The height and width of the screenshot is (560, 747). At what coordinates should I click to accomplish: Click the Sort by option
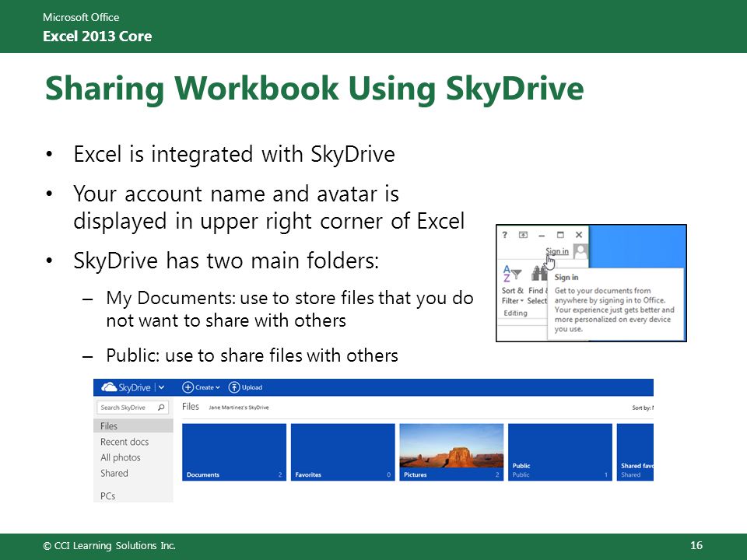pyautogui.click(x=643, y=408)
